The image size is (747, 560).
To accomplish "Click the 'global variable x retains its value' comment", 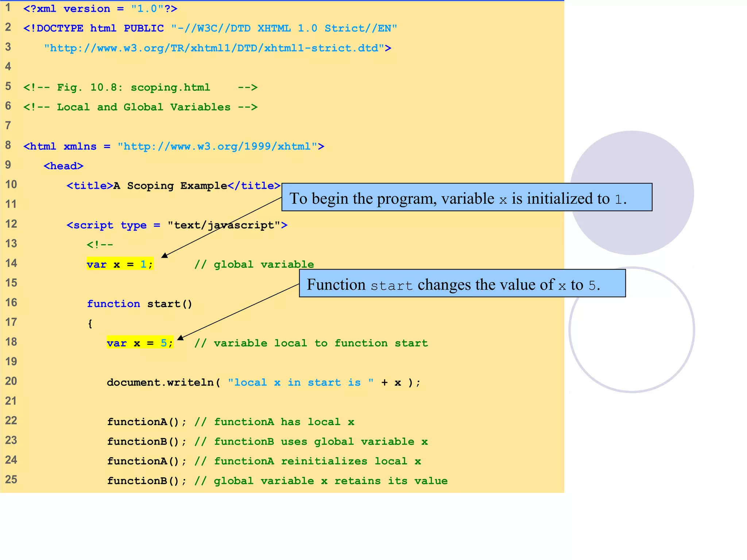I will coord(321,481).
